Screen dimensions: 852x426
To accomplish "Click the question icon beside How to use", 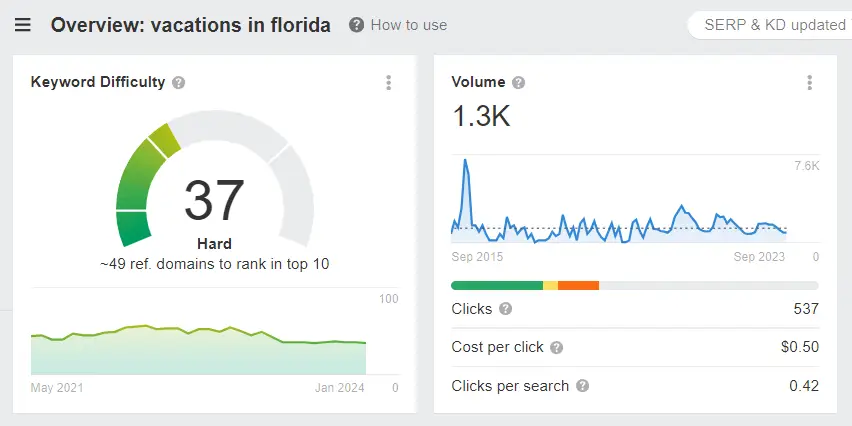I will (x=357, y=25).
